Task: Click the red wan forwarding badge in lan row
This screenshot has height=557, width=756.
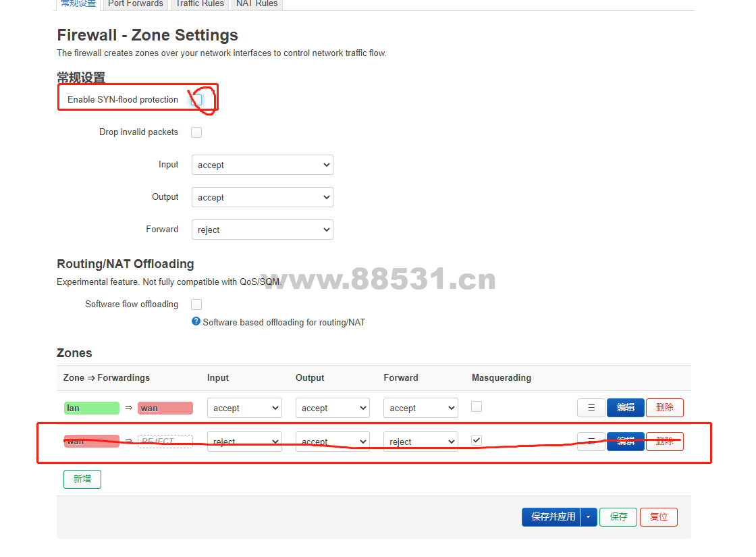Action: tap(165, 408)
